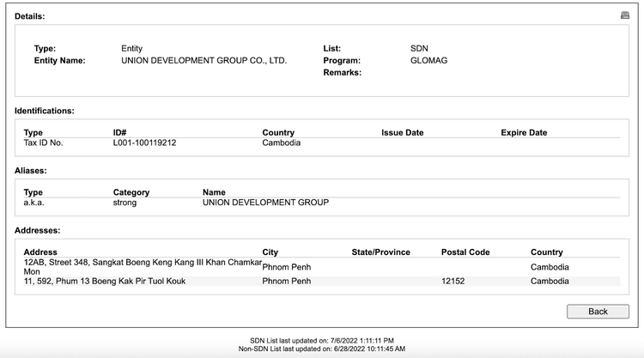Click the SDN list value
Viewport: 644px width, 358px height.
[419, 49]
